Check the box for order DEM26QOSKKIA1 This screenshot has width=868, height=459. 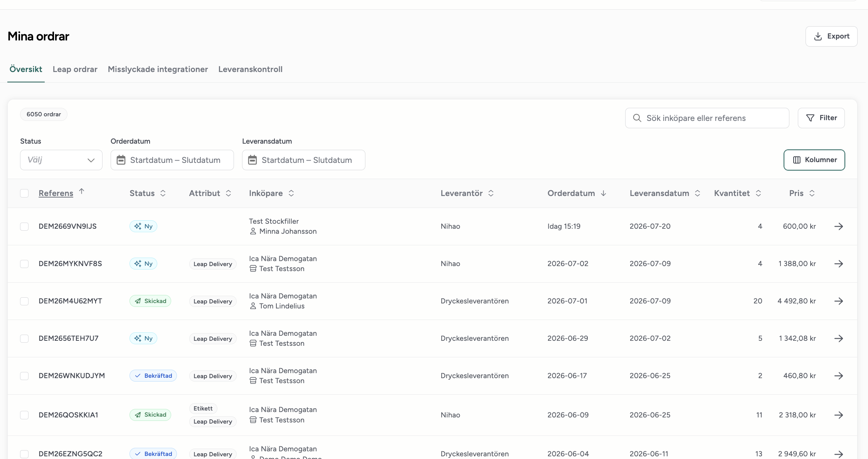[24, 415]
